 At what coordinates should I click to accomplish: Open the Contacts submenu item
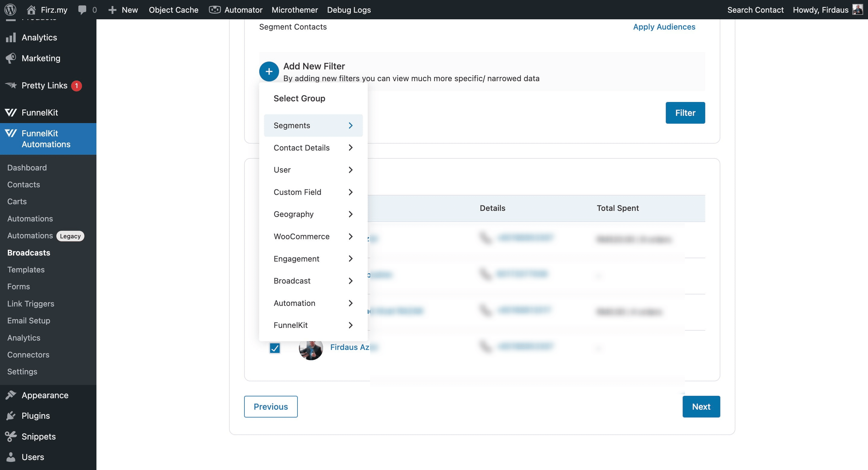point(24,184)
